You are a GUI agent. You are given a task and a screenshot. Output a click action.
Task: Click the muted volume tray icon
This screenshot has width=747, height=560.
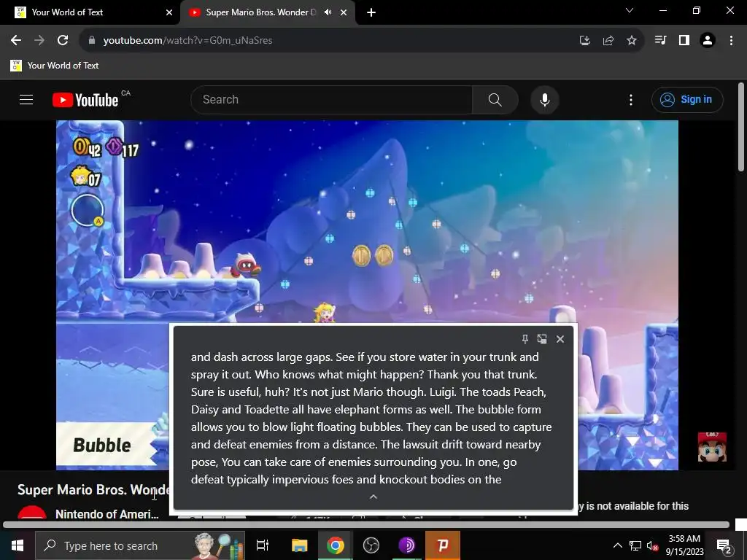pyautogui.click(x=652, y=545)
